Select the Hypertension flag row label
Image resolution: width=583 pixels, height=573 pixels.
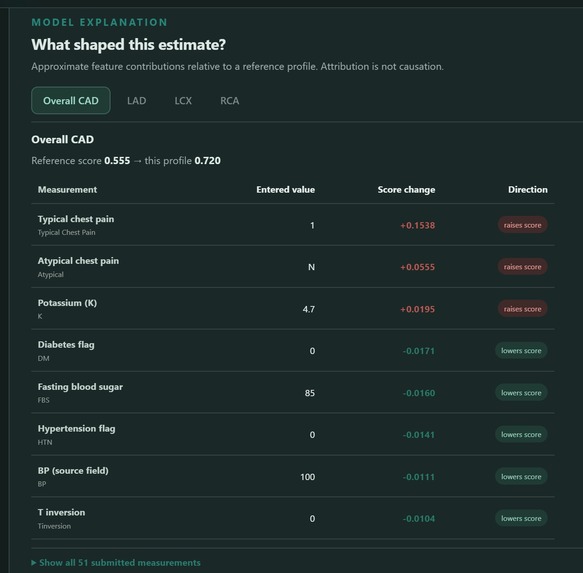pyautogui.click(x=76, y=429)
